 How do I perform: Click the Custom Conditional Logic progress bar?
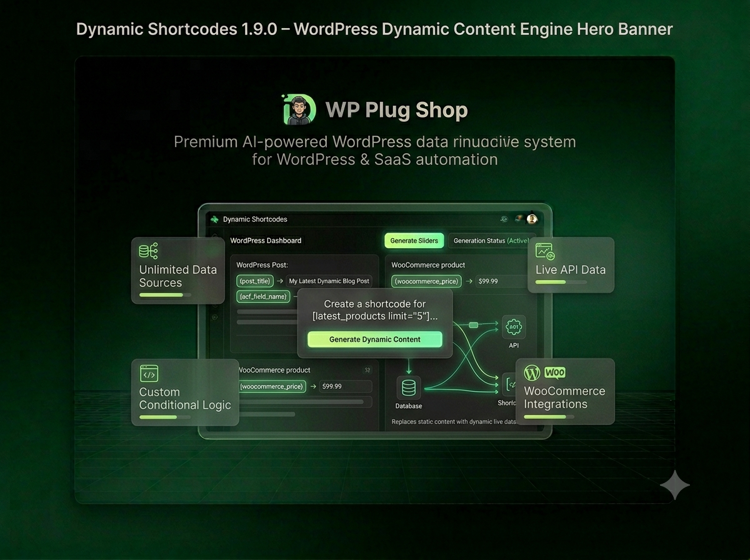(164, 417)
